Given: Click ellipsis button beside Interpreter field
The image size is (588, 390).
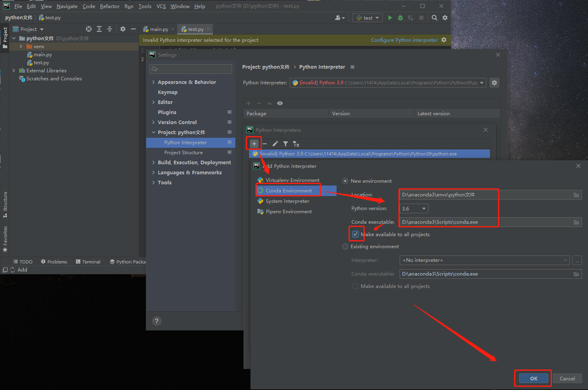Looking at the screenshot, I should pos(577,260).
